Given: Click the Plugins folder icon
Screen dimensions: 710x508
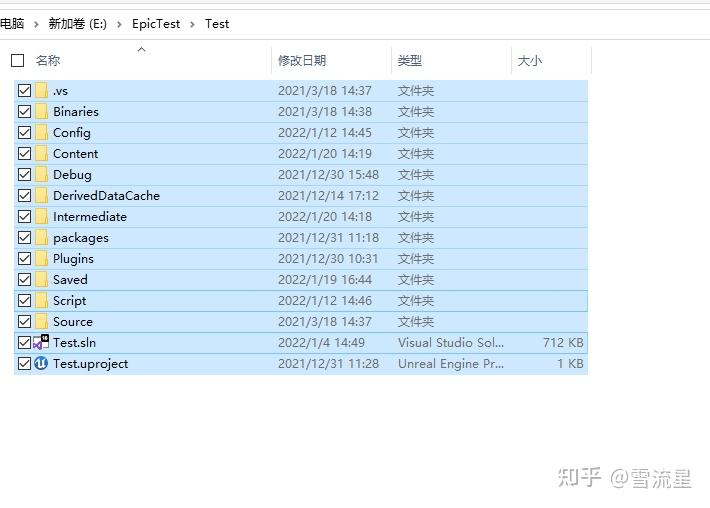Looking at the screenshot, I should point(41,259).
